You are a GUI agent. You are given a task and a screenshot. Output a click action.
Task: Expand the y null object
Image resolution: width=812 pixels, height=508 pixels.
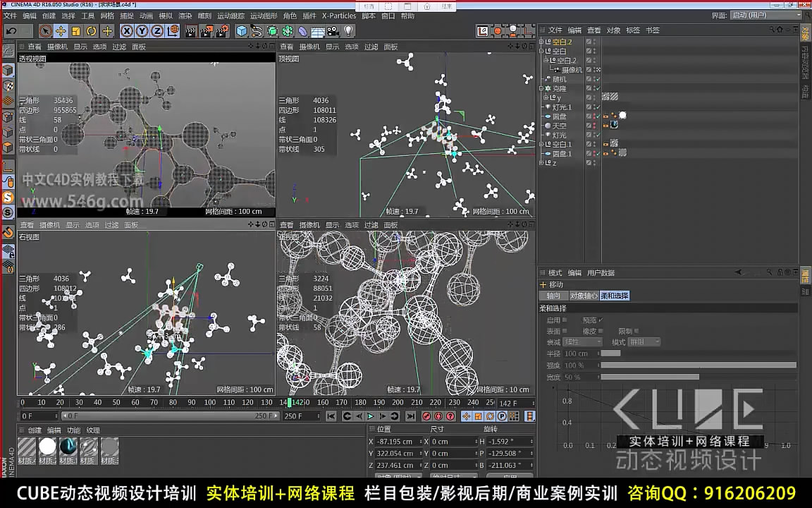click(546, 97)
